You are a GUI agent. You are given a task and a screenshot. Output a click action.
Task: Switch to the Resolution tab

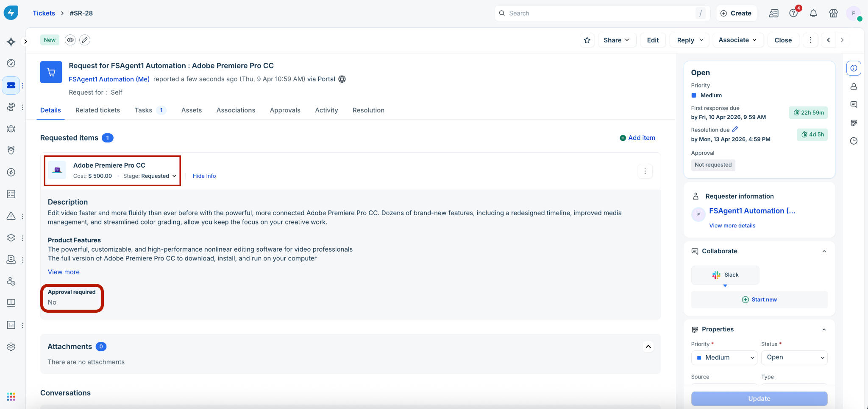(x=368, y=110)
